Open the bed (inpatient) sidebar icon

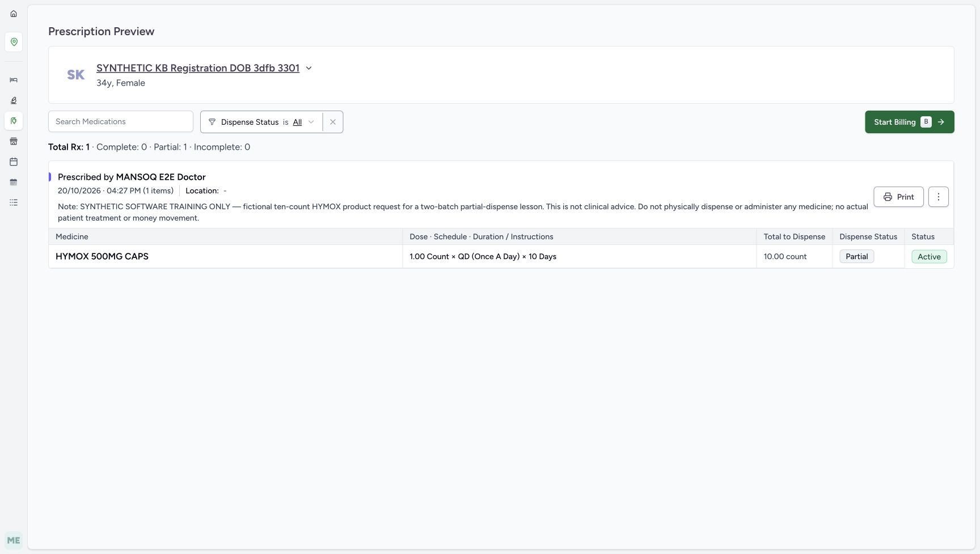(x=14, y=80)
